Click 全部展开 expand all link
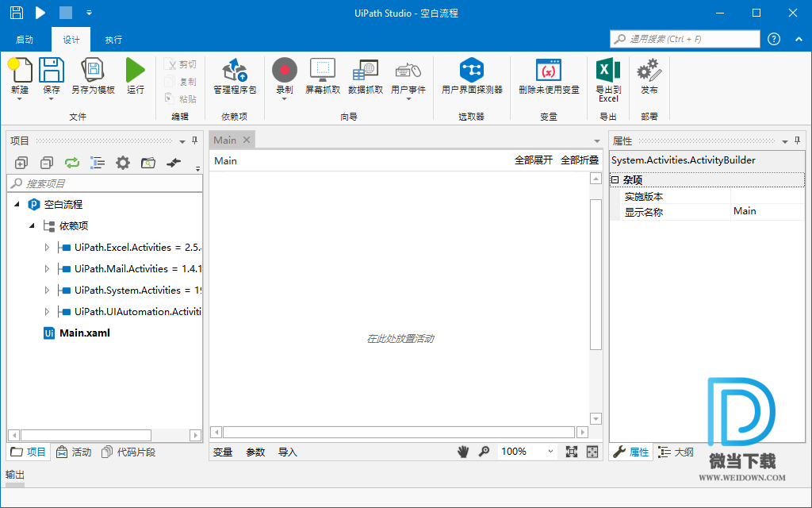 coord(534,160)
